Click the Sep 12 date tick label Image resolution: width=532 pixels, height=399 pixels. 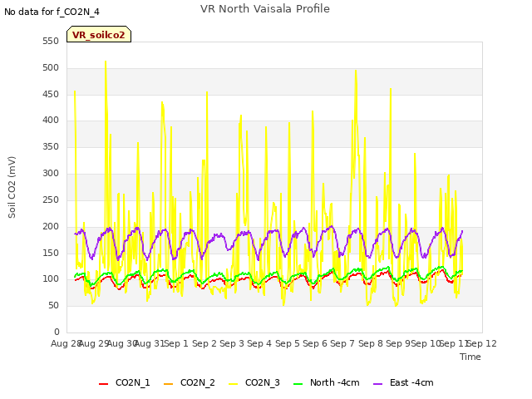tap(482, 343)
